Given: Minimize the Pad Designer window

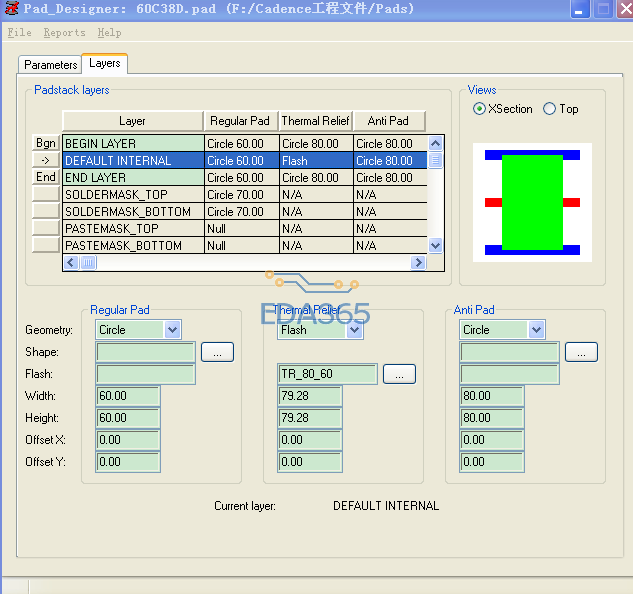Looking at the screenshot, I should pyautogui.click(x=579, y=9).
